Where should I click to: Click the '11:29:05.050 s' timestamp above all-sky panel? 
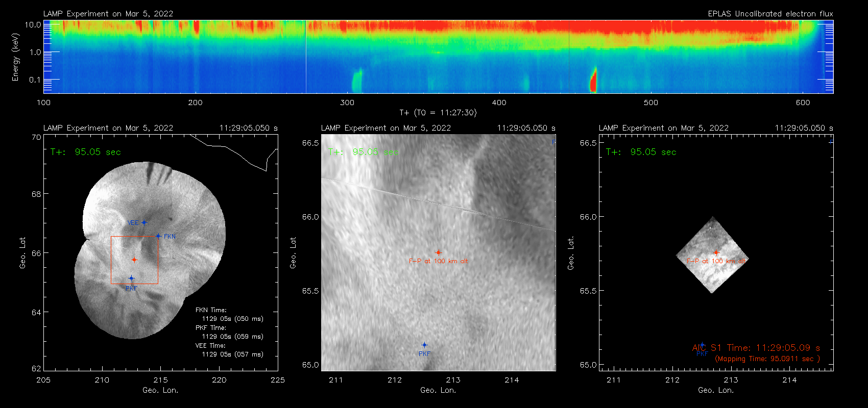(x=249, y=128)
